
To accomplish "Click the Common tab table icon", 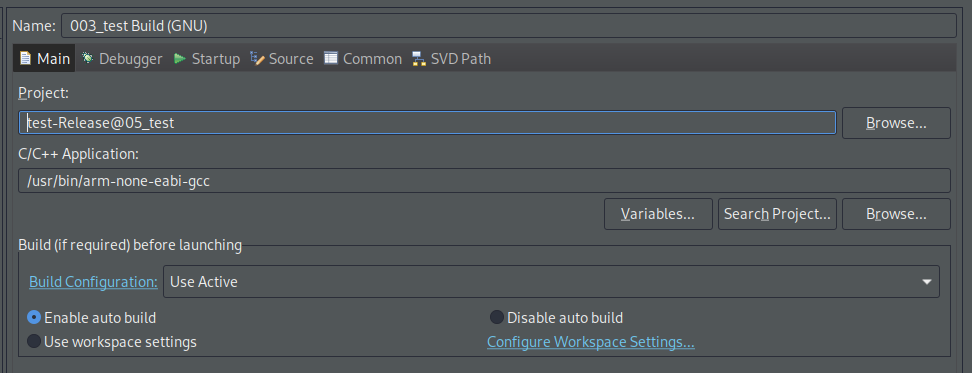I will tap(331, 58).
